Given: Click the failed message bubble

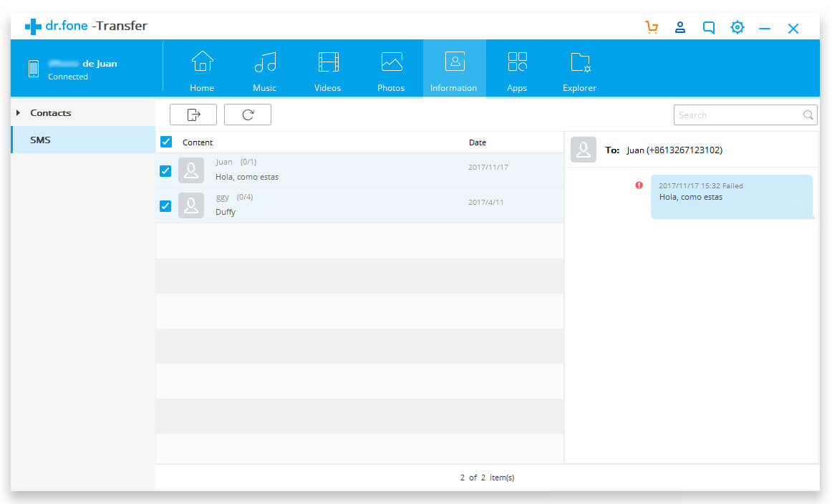Looking at the screenshot, I should [x=732, y=197].
